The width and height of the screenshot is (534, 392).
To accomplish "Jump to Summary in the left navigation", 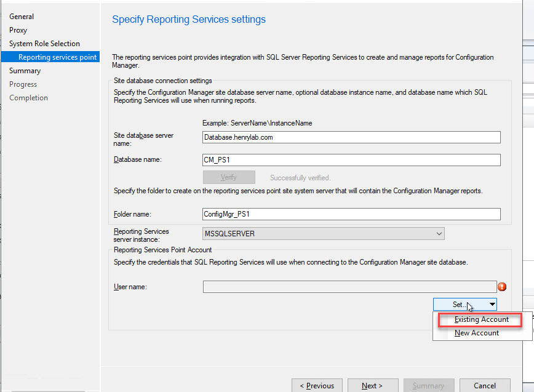I will (x=25, y=71).
